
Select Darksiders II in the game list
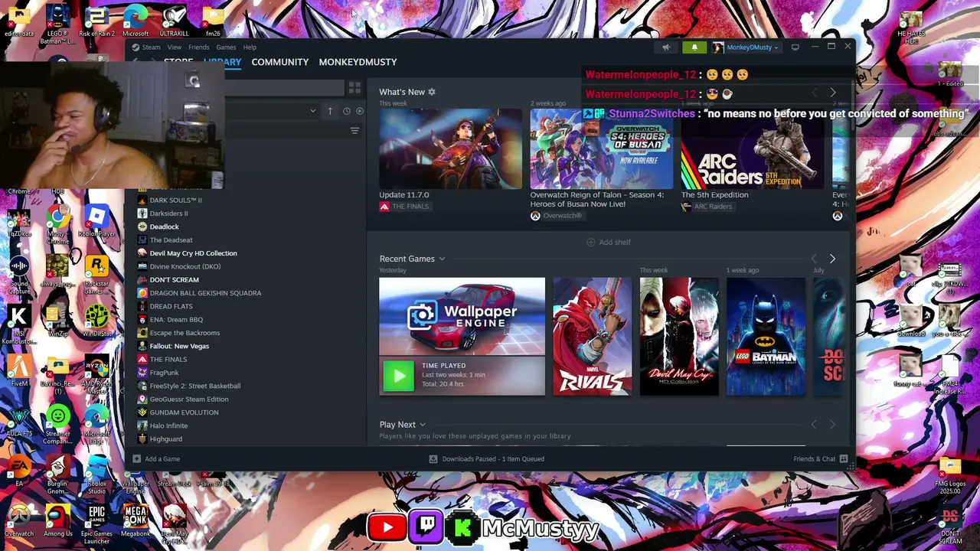[168, 214]
